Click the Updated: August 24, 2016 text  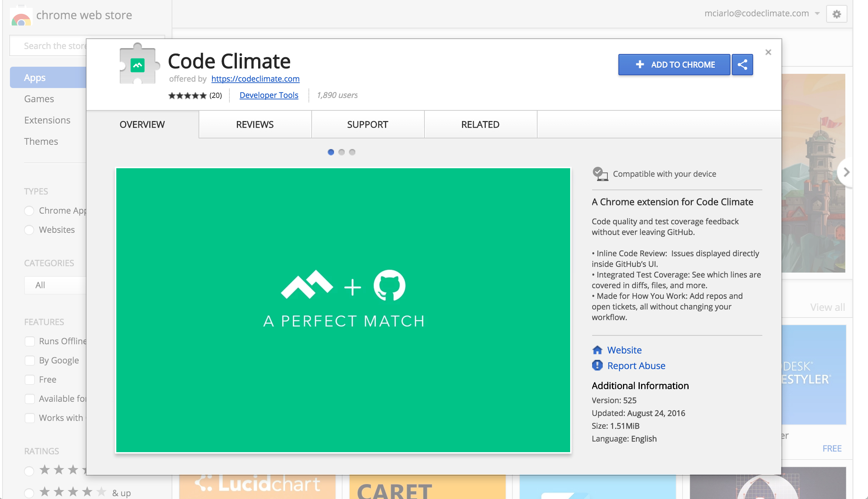coord(638,413)
